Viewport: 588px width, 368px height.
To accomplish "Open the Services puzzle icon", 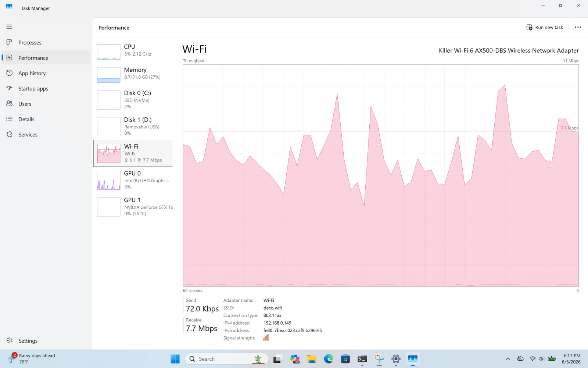I will [10, 134].
